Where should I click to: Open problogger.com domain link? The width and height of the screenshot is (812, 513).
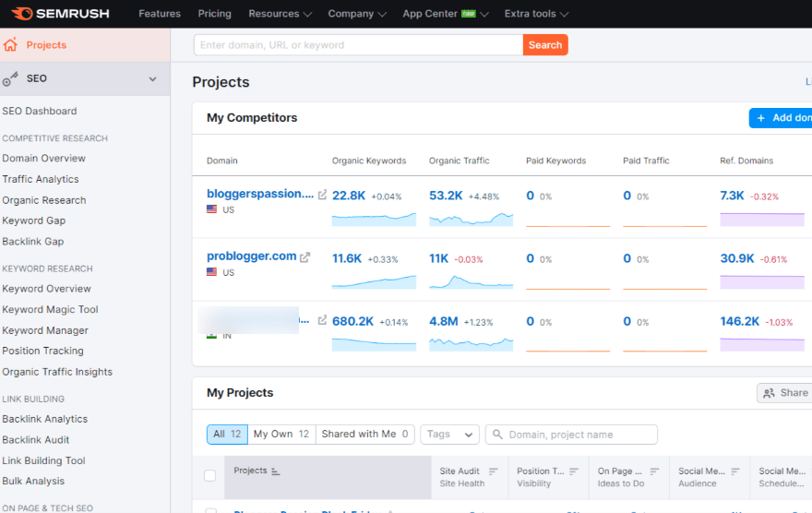pyautogui.click(x=252, y=256)
